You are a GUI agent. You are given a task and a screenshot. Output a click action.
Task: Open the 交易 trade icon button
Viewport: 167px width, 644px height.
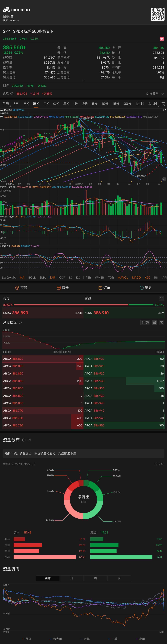tap(21, 288)
